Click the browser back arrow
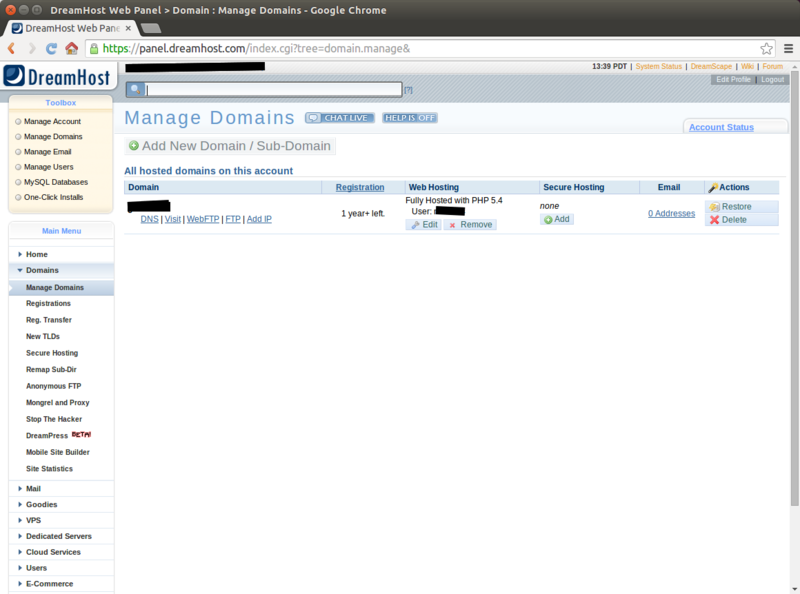Viewport: 800px width, 594px height. 11,48
